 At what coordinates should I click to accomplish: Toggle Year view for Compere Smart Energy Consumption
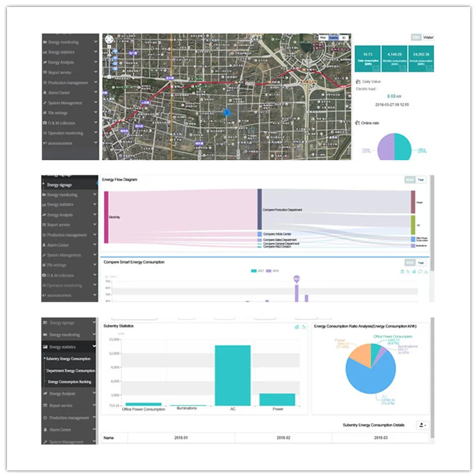pyautogui.click(x=420, y=263)
